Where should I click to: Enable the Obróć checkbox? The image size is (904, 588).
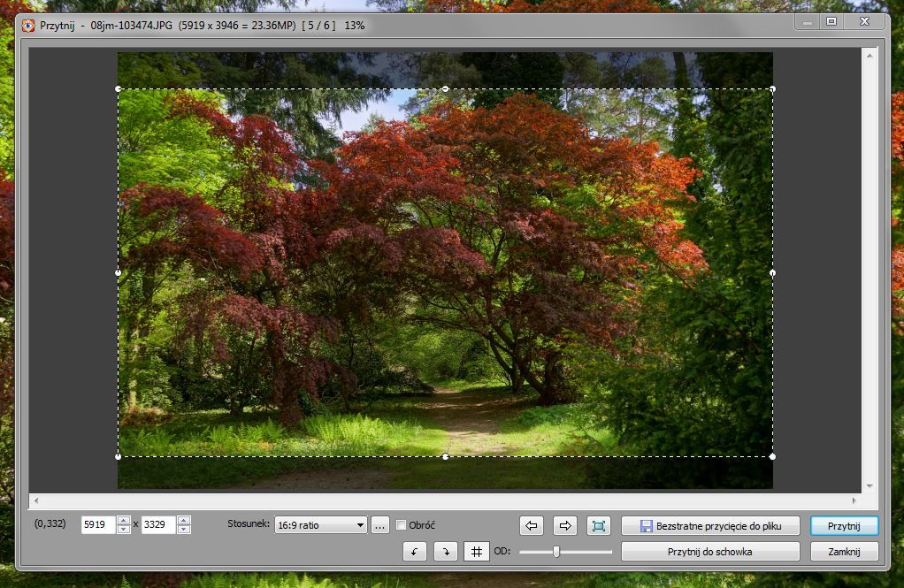(x=402, y=525)
